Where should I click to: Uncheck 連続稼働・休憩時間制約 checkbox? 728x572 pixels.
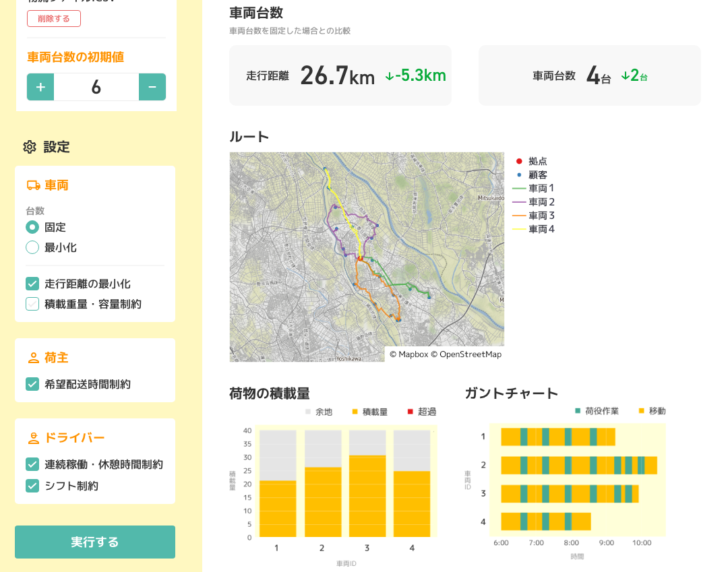click(32, 464)
